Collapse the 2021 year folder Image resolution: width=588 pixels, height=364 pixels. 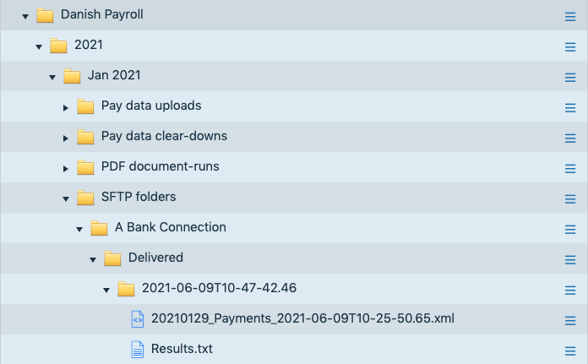[39, 46]
